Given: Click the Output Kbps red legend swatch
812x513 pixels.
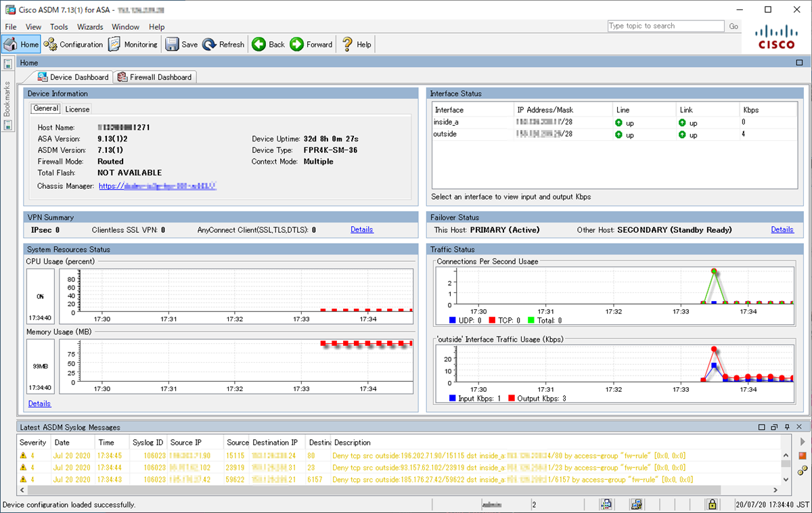Looking at the screenshot, I should click(x=511, y=399).
